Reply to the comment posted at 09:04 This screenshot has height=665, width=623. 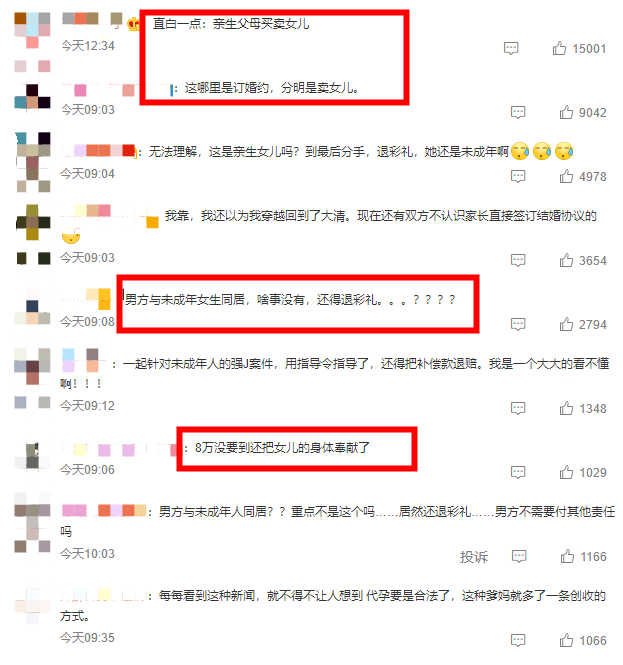[x=518, y=176]
